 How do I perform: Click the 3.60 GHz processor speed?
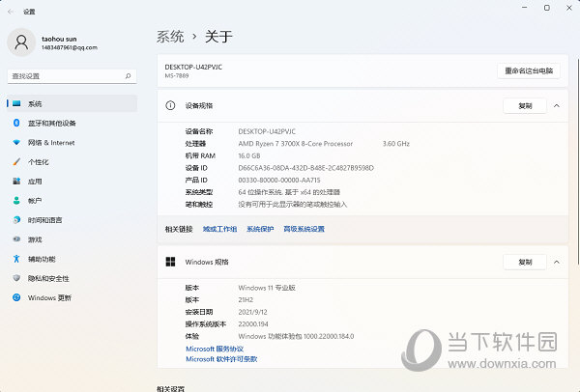tap(395, 144)
